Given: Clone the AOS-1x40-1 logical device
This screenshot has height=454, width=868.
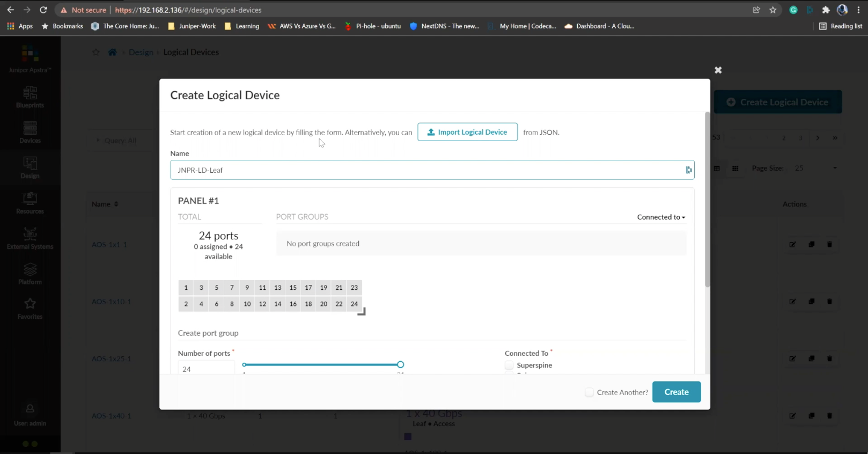Looking at the screenshot, I should point(812,415).
